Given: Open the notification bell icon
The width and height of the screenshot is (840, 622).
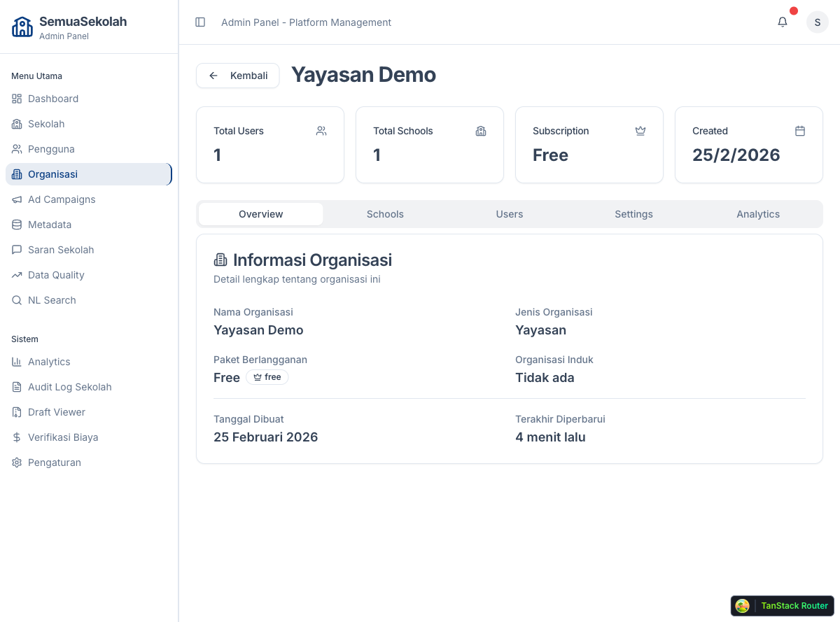Looking at the screenshot, I should pos(782,22).
